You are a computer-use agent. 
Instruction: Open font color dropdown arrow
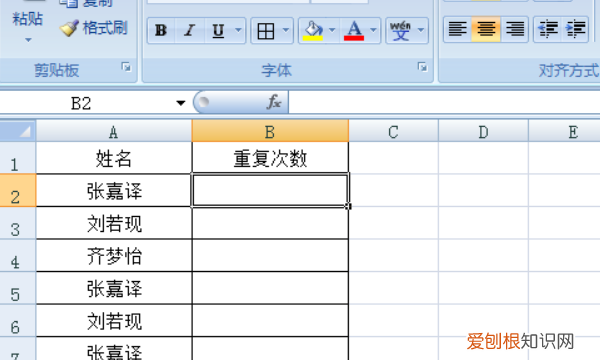[x=373, y=30]
